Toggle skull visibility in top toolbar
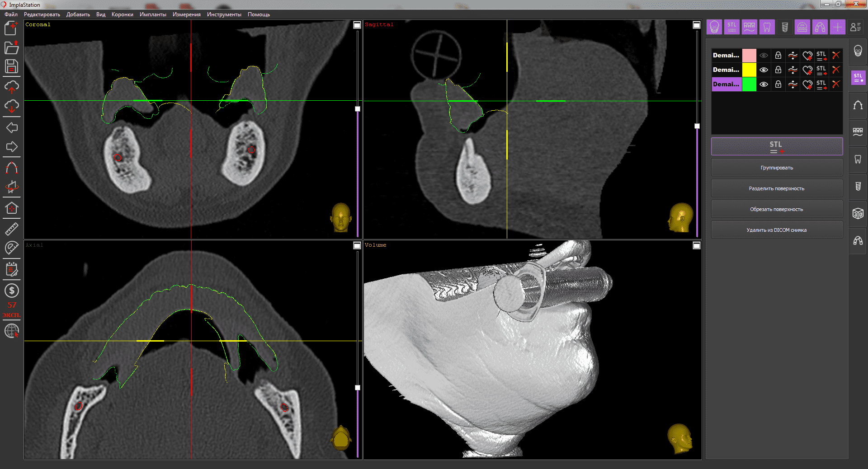The image size is (868, 469). [714, 27]
